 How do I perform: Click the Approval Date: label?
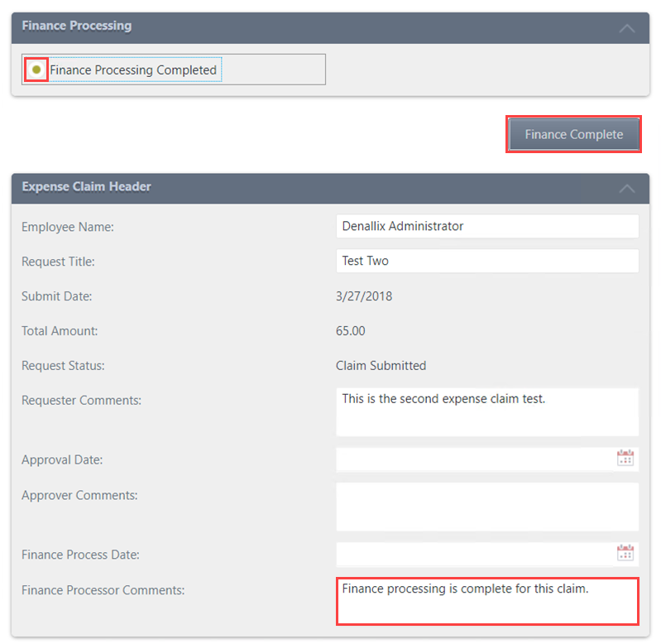tap(62, 459)
